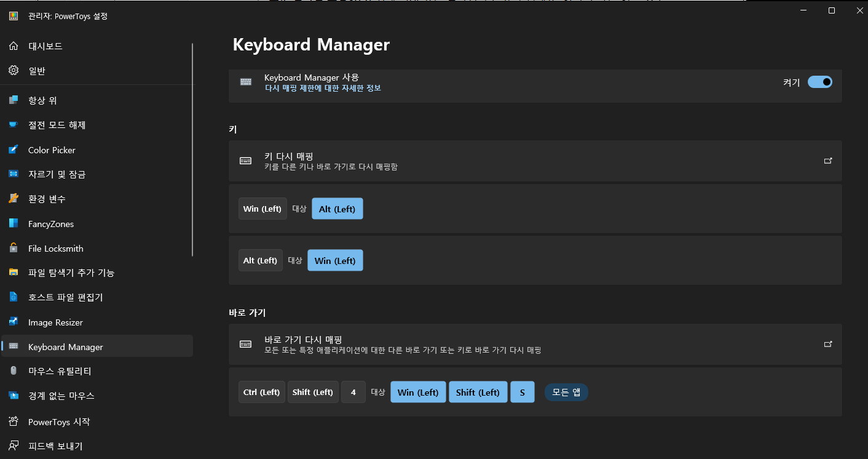Select the 자르기 및 잠금 icon
868x459 pixels.
click(14, 174)
